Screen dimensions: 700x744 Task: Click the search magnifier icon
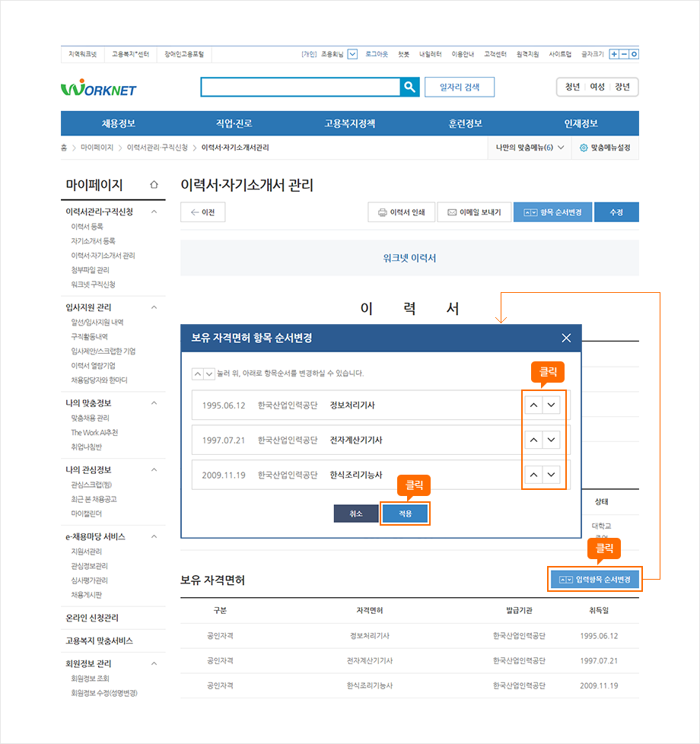[409, 87]
